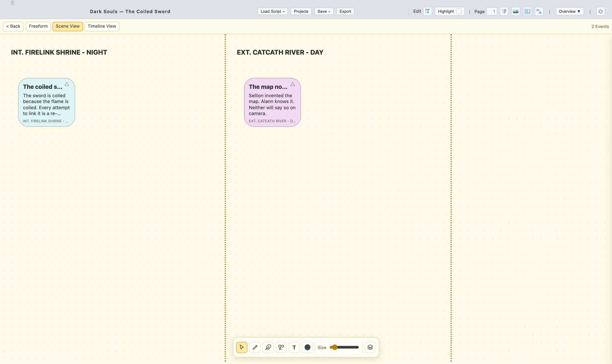The height and width of the screenshot is (364, 612).
Task: Open the shapes tool
Action: 281,347
